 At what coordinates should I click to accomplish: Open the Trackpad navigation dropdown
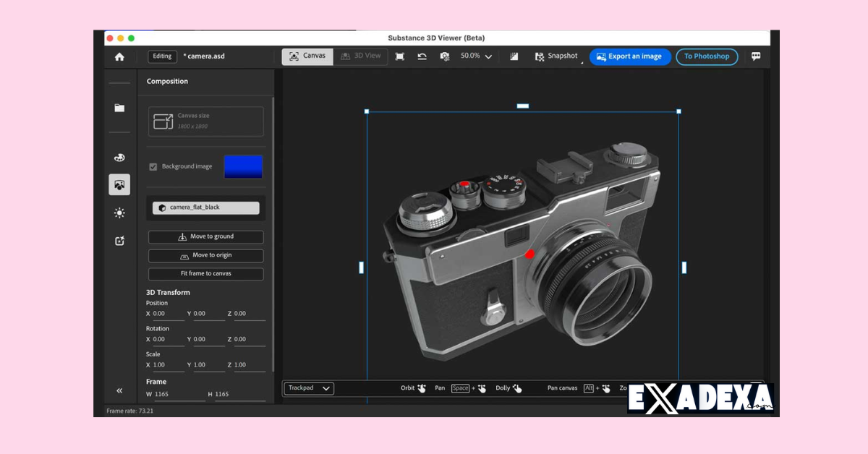pyautogui.click(x=308, y=388)
